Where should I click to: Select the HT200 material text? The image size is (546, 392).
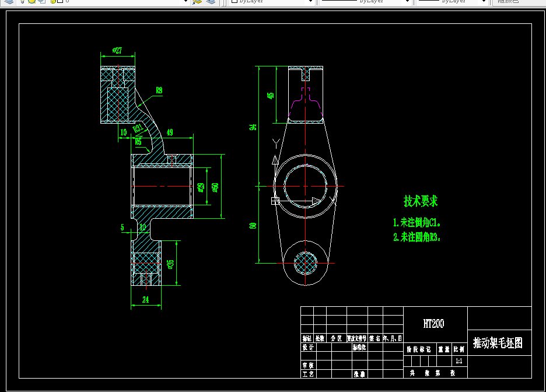coord(433,324)
